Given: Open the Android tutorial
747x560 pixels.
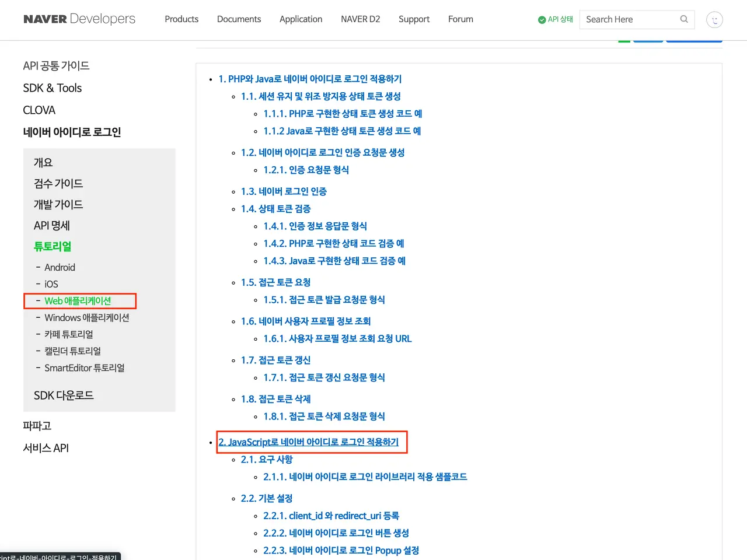Looking at the screenshot, I should coord(60,267).
